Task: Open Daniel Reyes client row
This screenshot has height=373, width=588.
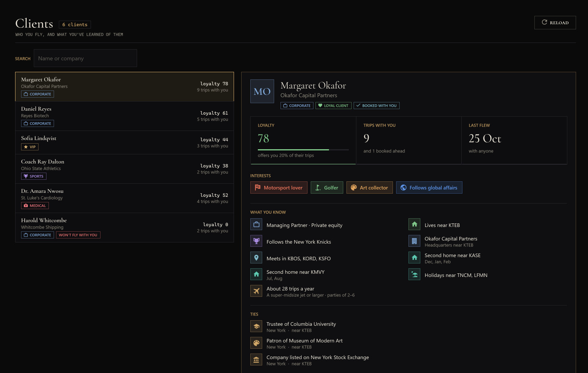Action: pyautogui.click(x=124, y=116)
